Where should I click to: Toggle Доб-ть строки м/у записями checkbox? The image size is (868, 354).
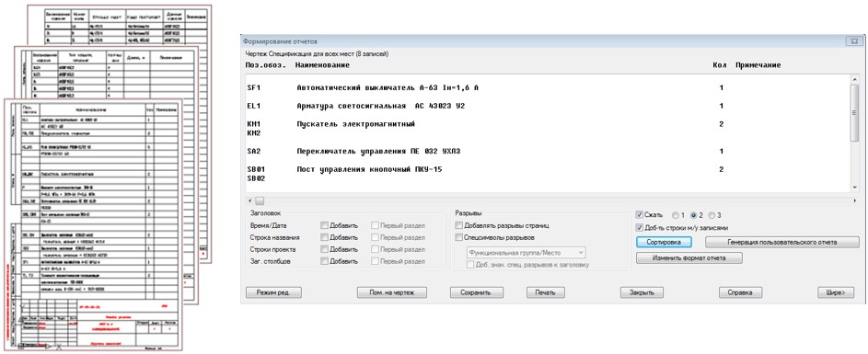click(640, 227)
